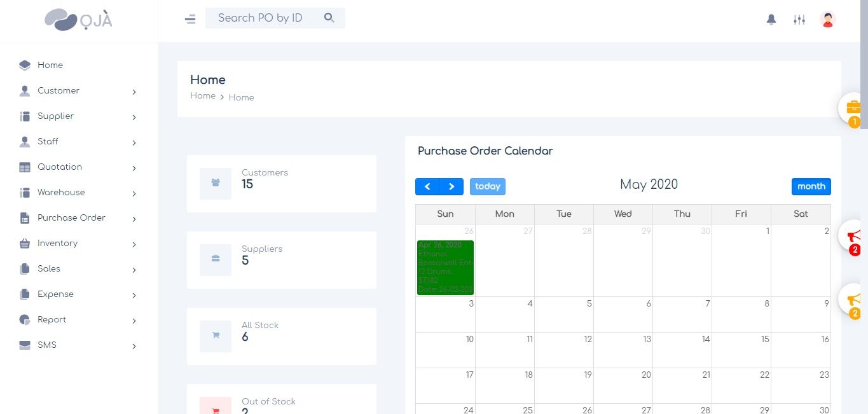Open the green Ethanol purchase order event
This screenshot has height=414, width=868.
click(445, 267)
